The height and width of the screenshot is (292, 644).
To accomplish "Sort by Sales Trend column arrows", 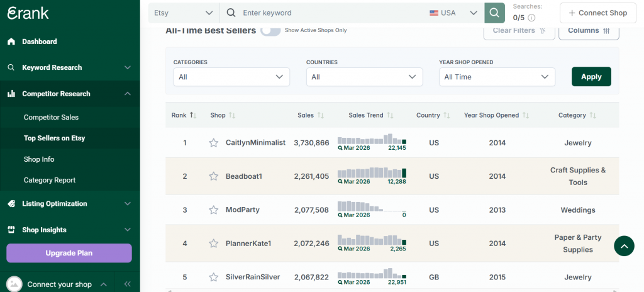I will [390, 116].
